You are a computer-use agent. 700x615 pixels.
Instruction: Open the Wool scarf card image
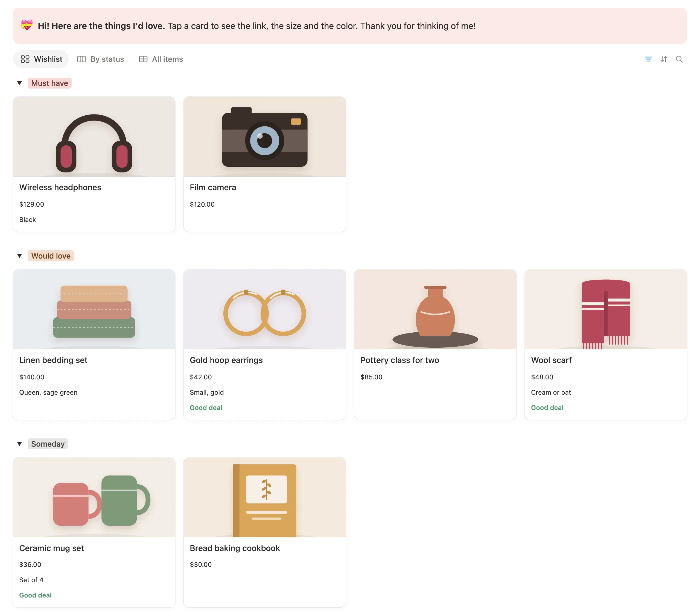click(605, 309)
